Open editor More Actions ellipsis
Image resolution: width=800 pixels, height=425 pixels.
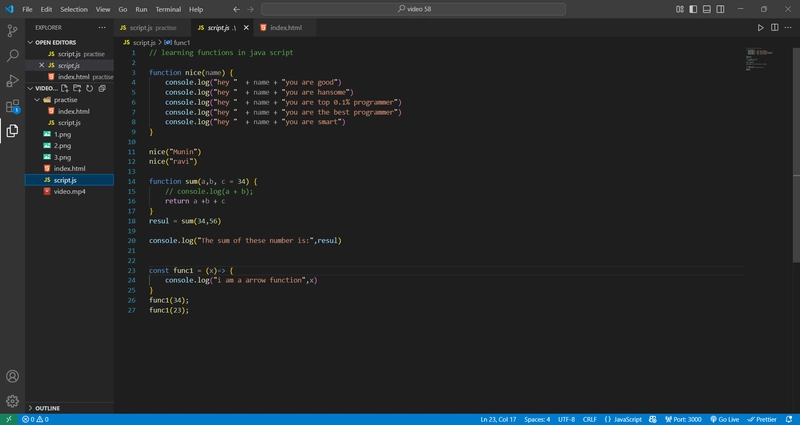788,28
